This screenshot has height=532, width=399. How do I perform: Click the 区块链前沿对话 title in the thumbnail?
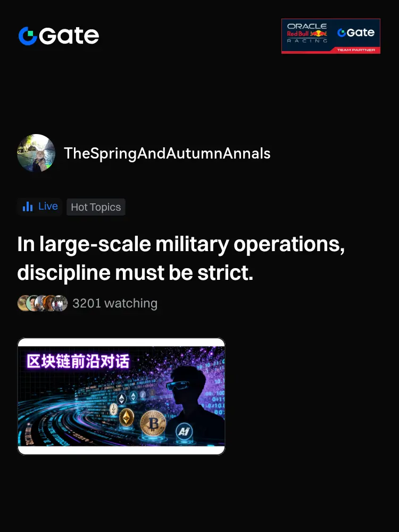[78, 361]
